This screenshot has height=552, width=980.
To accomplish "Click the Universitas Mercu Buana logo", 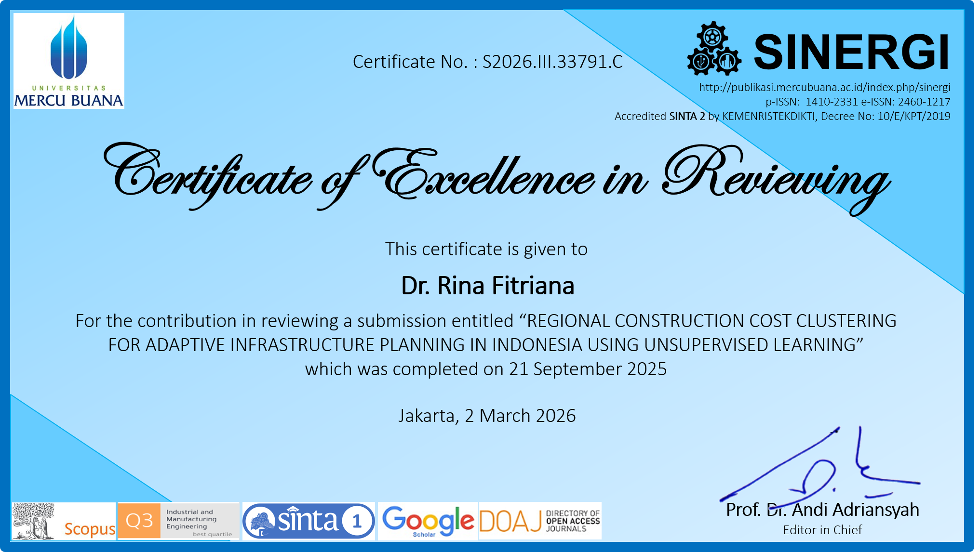I will pos(69,61).
